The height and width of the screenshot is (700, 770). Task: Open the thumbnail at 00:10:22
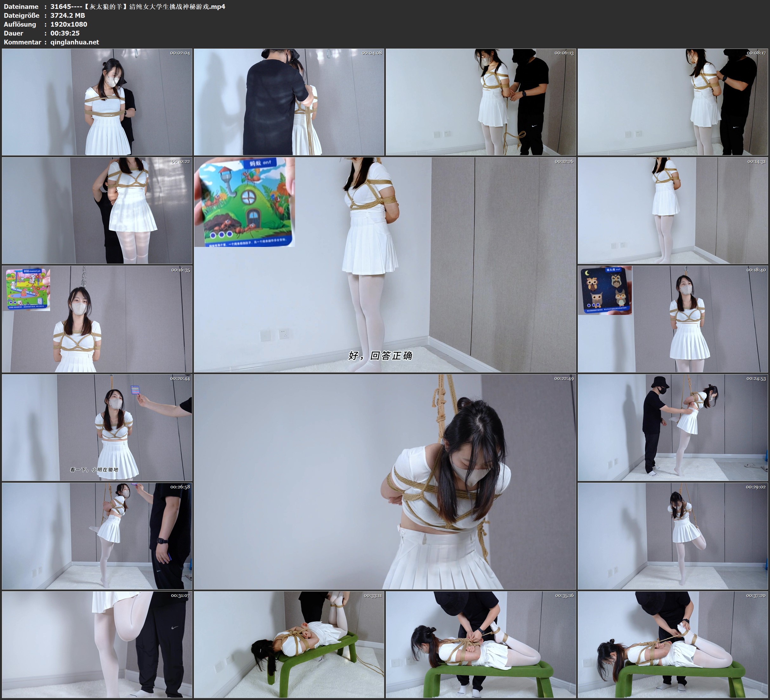[x=97, y=210]
